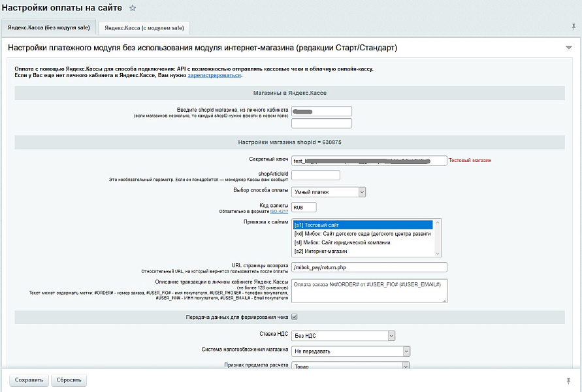Screen dimensions: 582x392
Task: Select Яндекс.Касса (без модуля sale) tab
Action: [x=48, y=27]
